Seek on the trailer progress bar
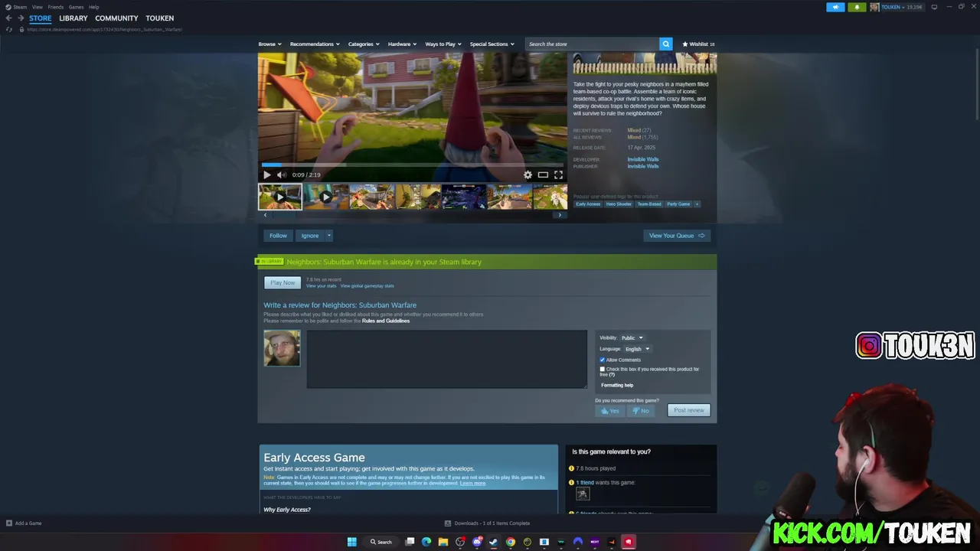This screenshot has height=551, width=980. pyautogui.click(x=413, y=164)
